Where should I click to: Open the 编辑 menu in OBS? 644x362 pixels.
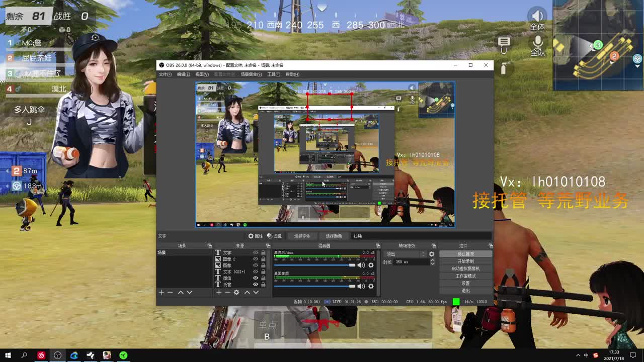coord(183,74)
